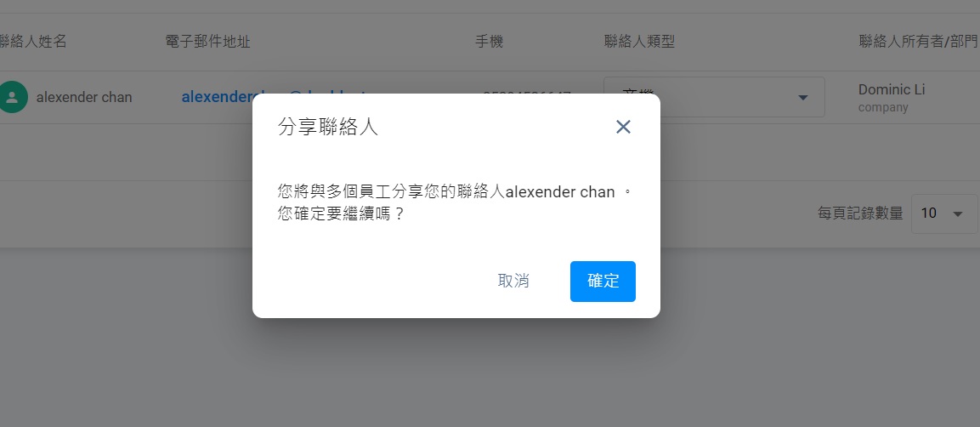Expand the 聯絡人類型 dropdown arrow in row
The image size is (980, 427).
pyautogui.click(x=803, y=98)
